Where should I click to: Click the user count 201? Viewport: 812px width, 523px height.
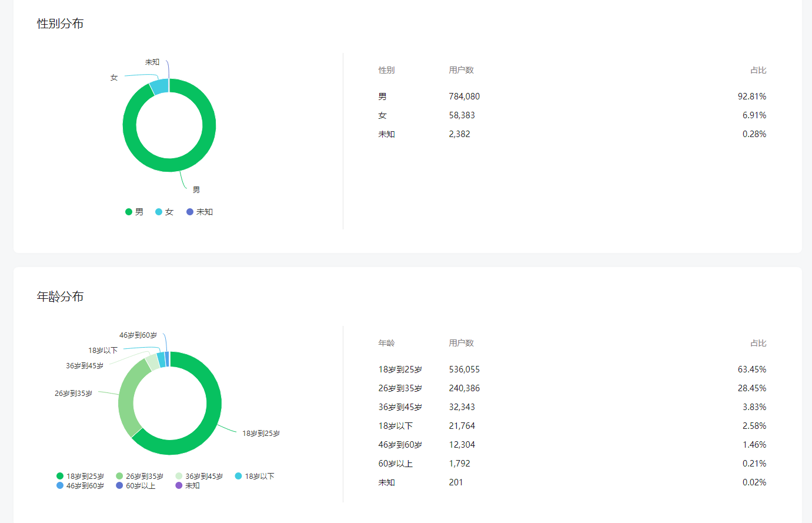pos(456,482)
